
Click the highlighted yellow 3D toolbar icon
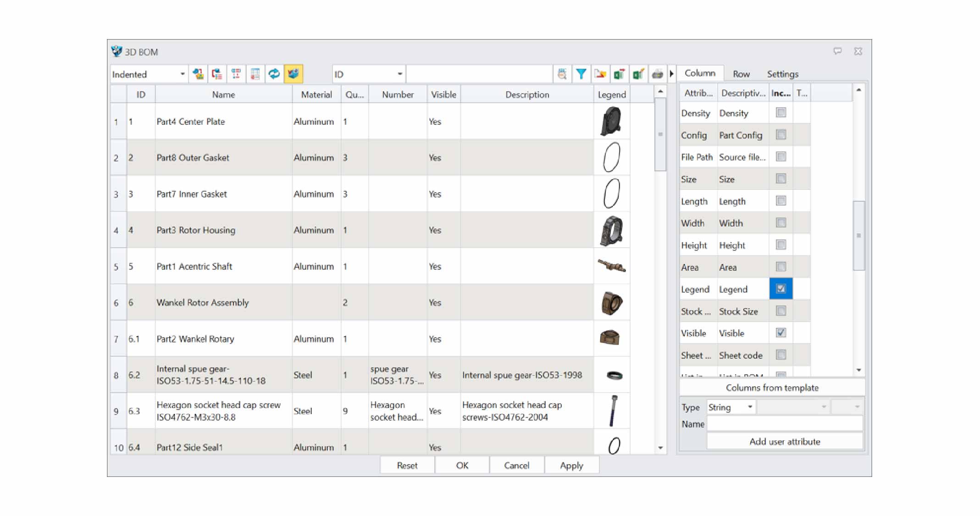[293, 74]
